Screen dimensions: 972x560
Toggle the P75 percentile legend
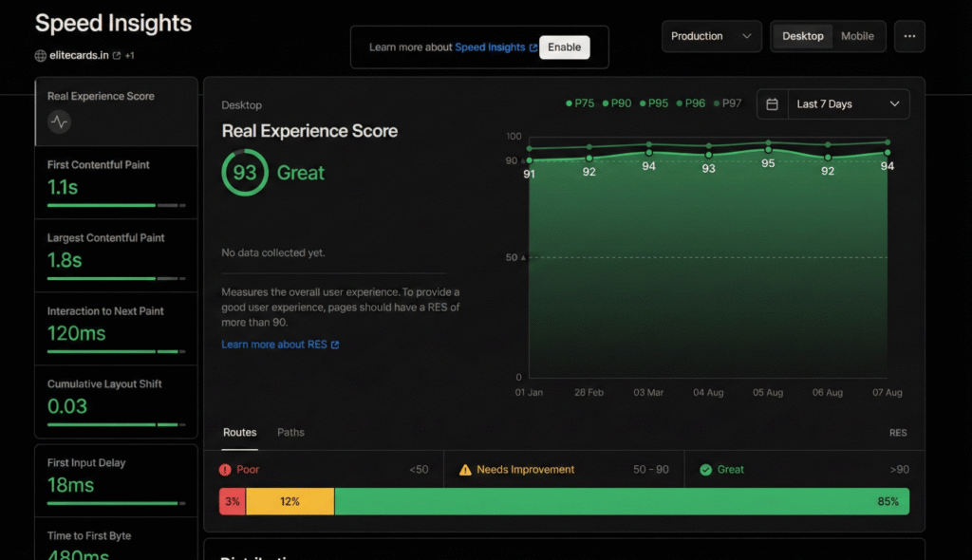pyautogui.click(x=579, y=103)
